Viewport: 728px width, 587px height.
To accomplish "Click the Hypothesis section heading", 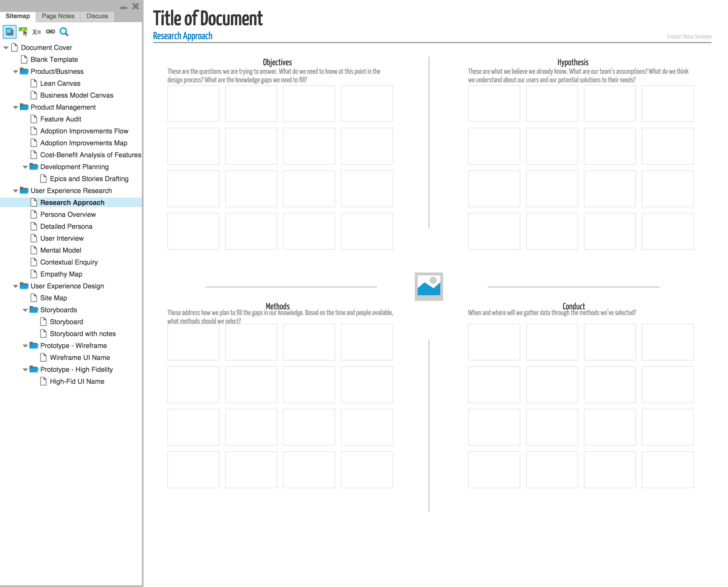I will 573,62.
